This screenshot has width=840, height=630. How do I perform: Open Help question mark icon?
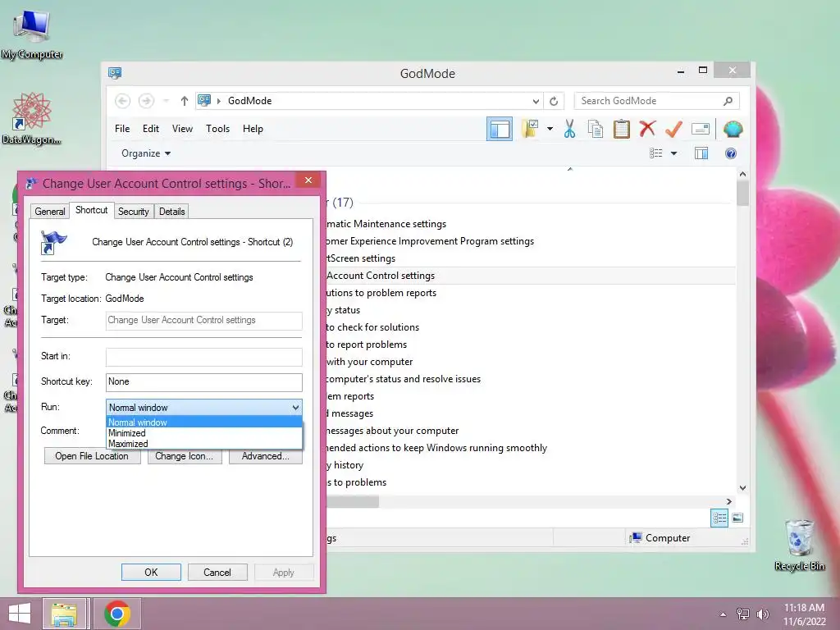(731, 153)
